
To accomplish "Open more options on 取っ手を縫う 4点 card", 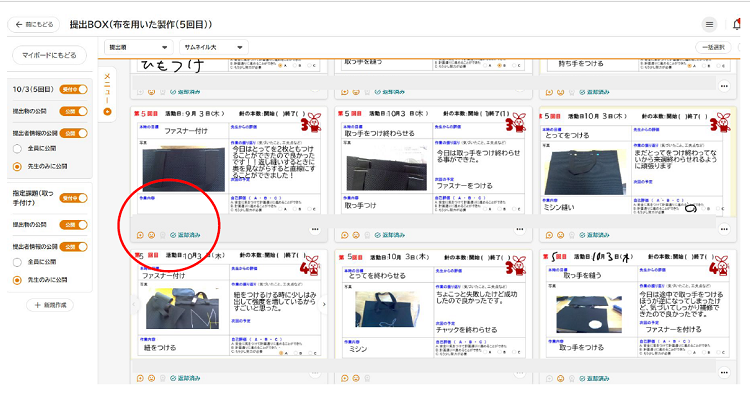I will (724, 372).
